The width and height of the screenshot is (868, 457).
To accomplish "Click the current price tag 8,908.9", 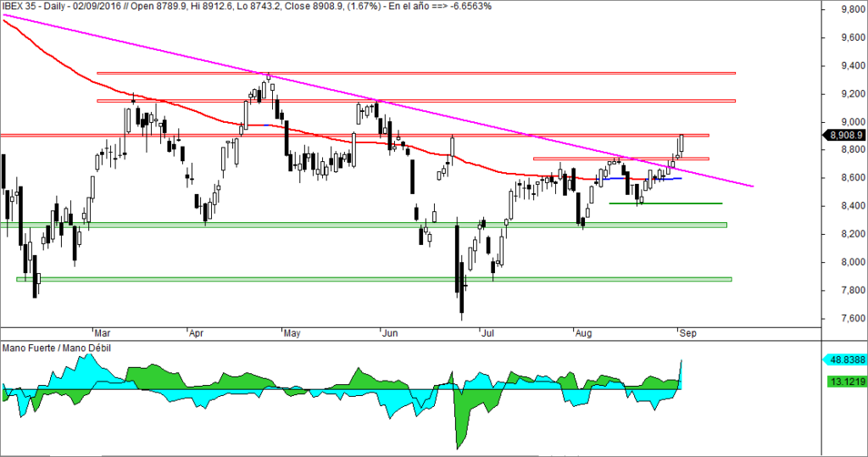I will click(x=845, y=135).
